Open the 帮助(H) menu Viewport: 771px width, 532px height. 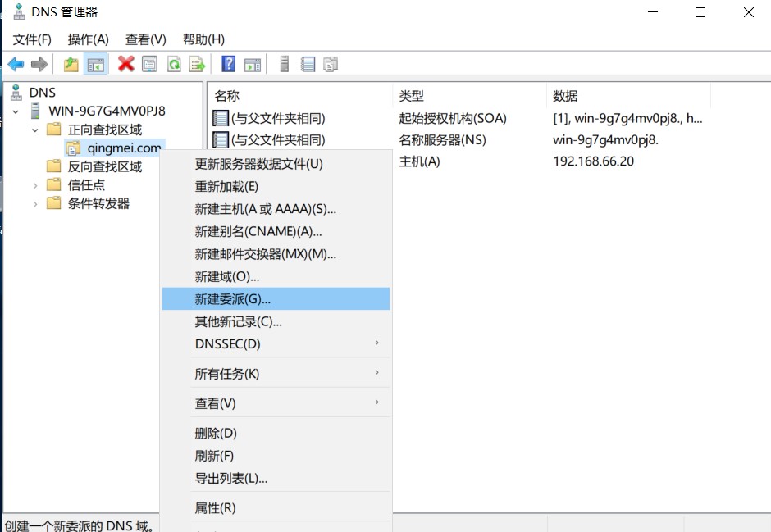point(203,39)
